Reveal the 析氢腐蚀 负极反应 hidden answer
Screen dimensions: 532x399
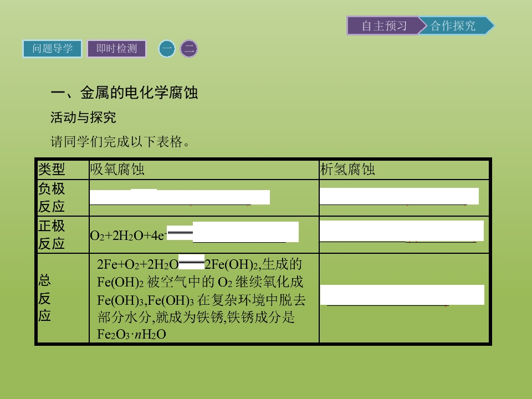[399, 196]
